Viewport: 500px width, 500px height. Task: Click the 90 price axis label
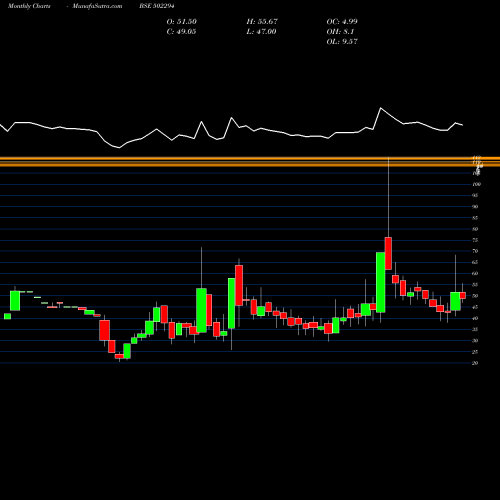click(475, 207)
